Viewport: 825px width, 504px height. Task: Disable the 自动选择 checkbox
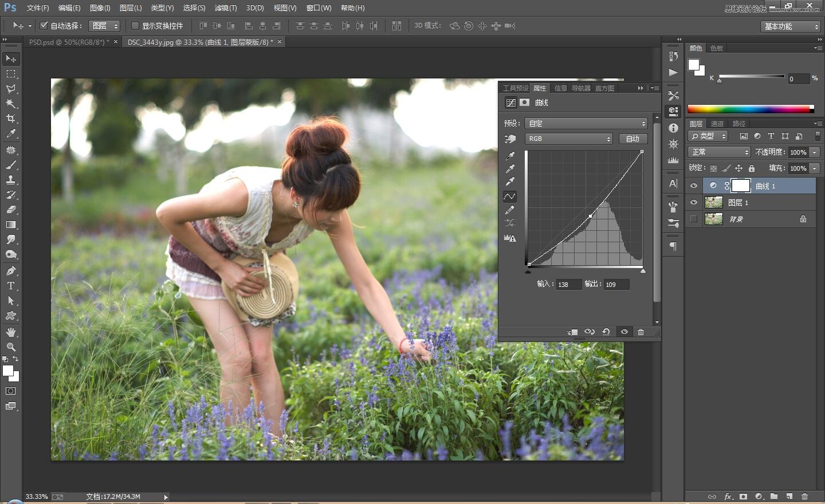click(44, 25)
